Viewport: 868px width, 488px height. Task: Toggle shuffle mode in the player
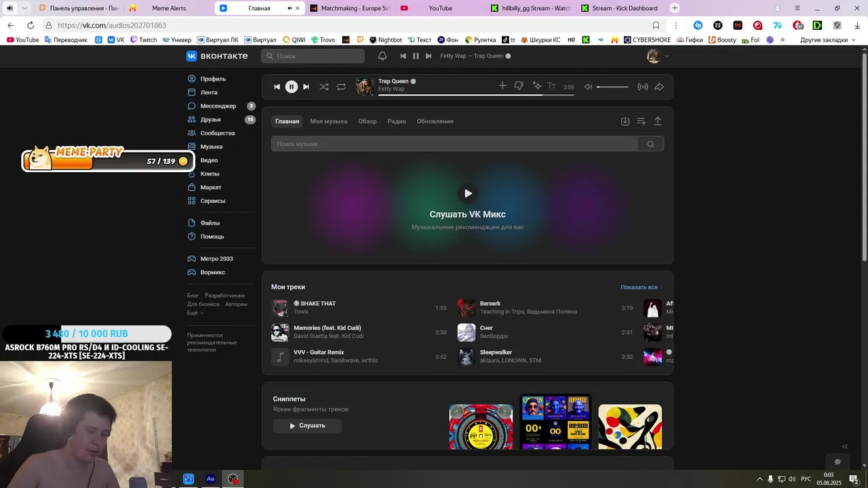324,87
